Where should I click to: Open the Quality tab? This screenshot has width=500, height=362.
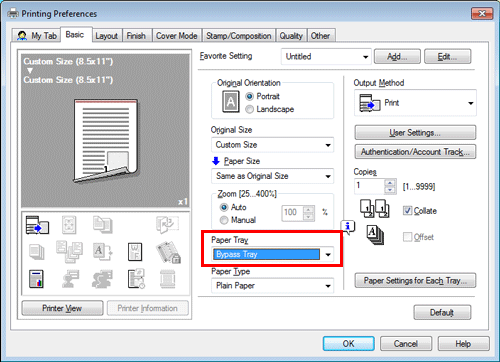pos(291,36)
